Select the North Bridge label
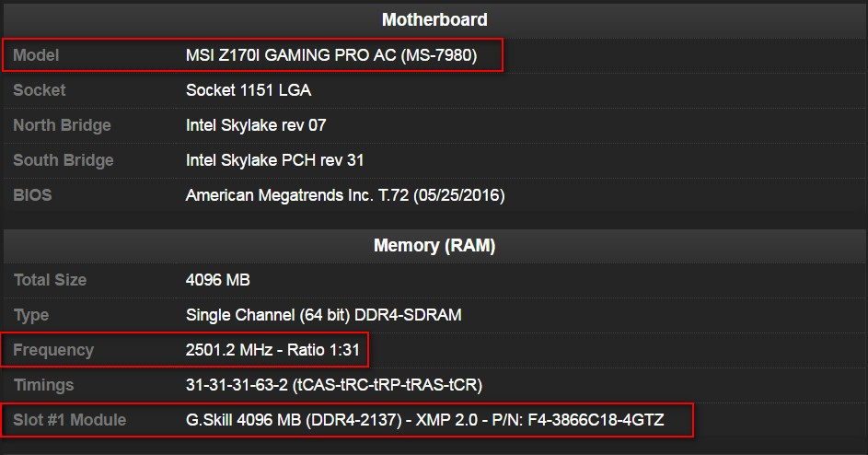The height and width of the screenshot is (455, 868). tap(62, 125)
